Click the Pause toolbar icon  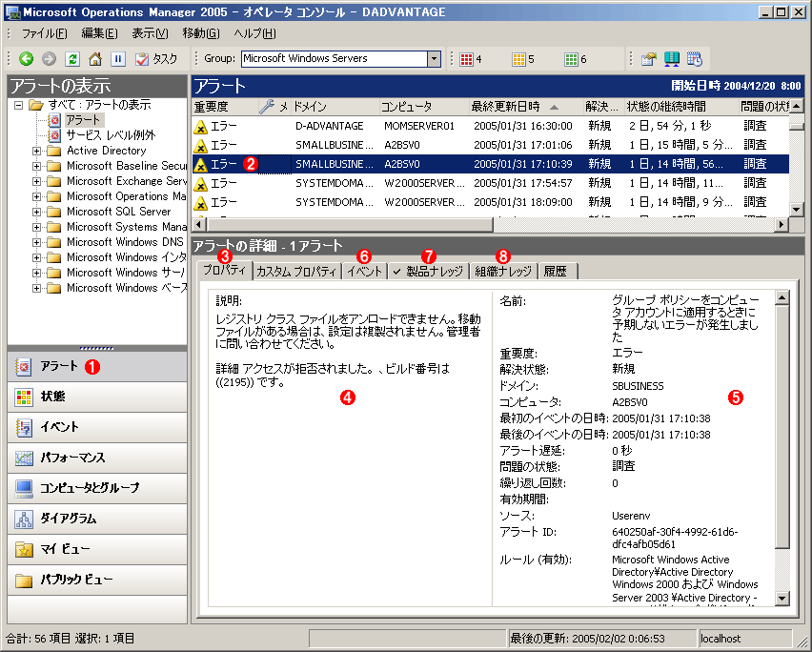(x=118, y=59)
